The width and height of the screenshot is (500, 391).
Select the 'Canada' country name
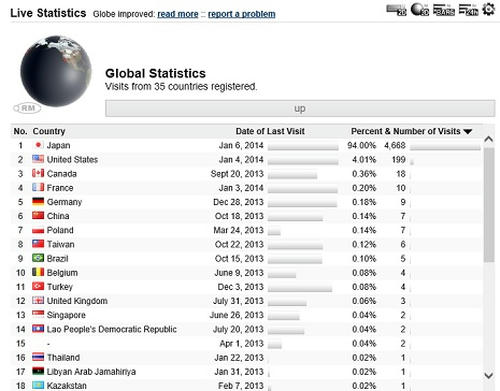pos(62,174)
